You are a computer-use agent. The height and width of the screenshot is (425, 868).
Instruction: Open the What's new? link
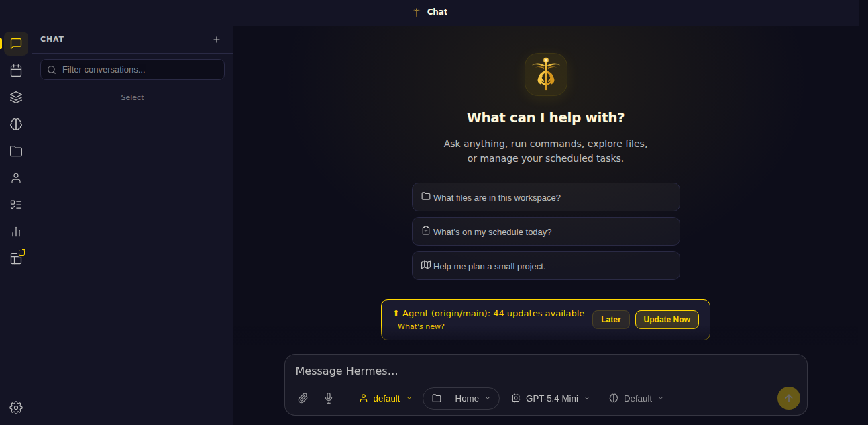click(x=421, y=326)
